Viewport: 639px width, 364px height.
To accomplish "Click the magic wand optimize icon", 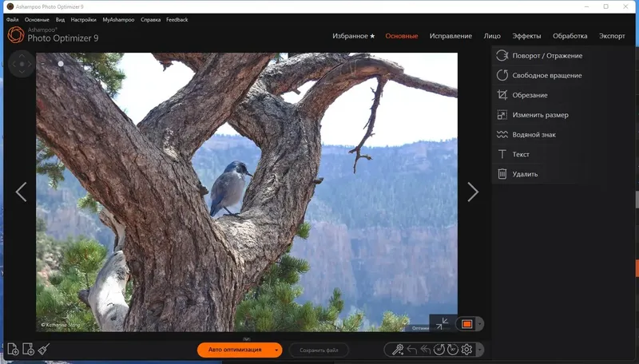I will click(x=397, y=350).
